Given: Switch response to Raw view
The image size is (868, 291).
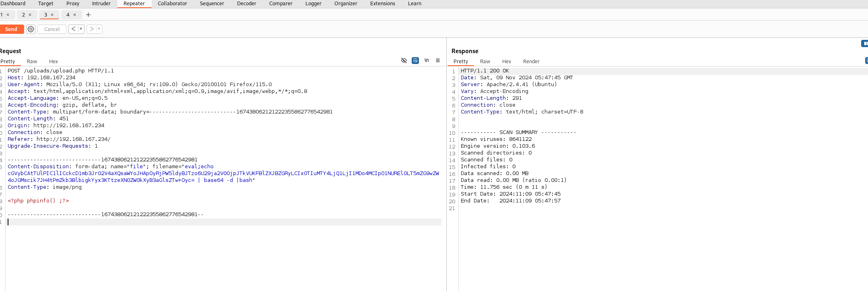Looking at the screenshot, I should click(x=485, y=62).
